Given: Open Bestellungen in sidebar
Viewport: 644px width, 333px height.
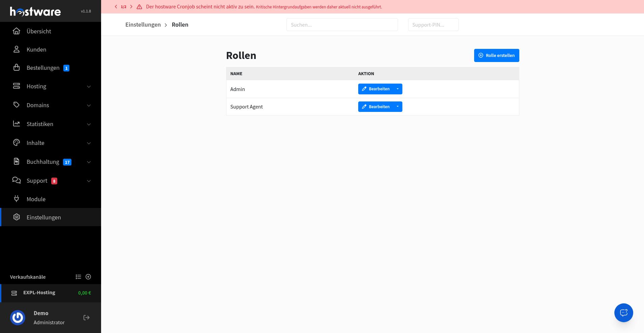Looking at the screenshot, I should point(51,68).
